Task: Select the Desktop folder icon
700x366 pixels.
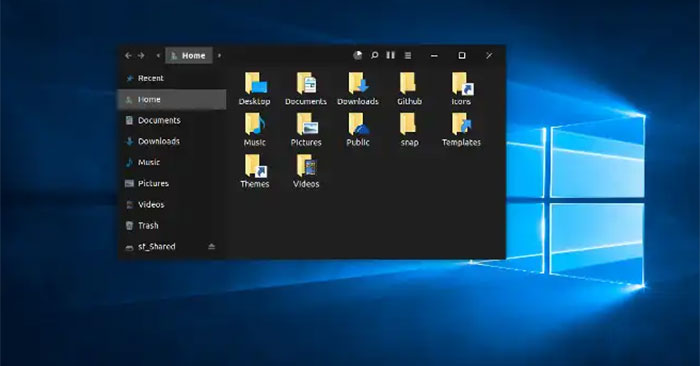Action: tap(255, 83)
